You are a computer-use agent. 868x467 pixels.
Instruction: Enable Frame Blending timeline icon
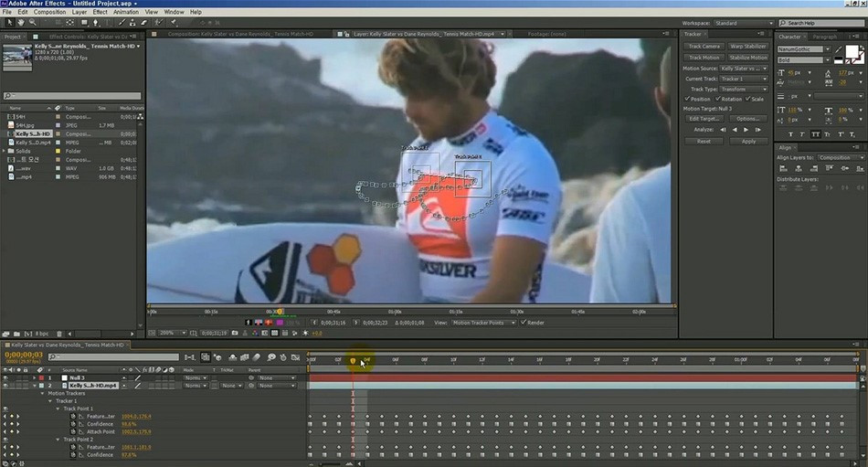pyautogui.click(x=244, y=357)
